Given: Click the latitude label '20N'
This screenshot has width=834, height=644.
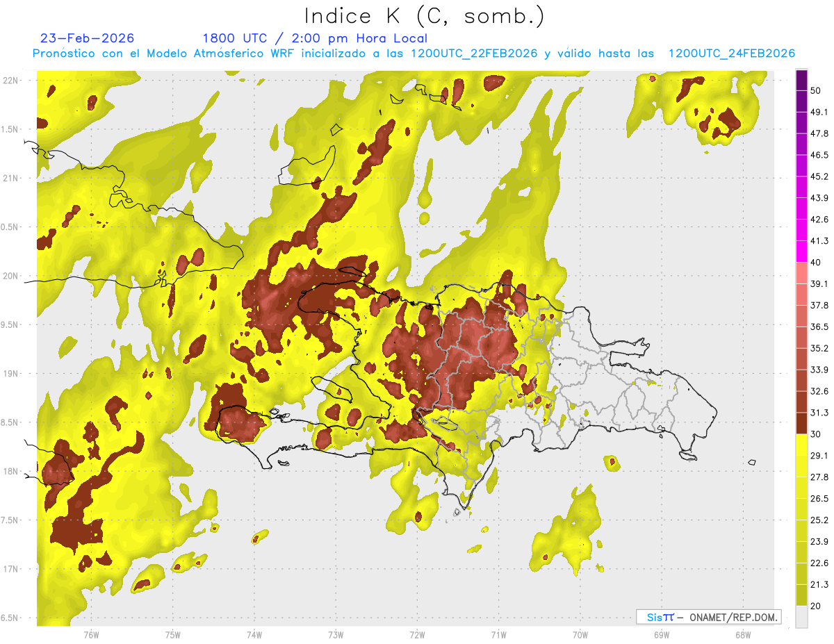Looking at the screenshot, I should click(x=10, y=276).
